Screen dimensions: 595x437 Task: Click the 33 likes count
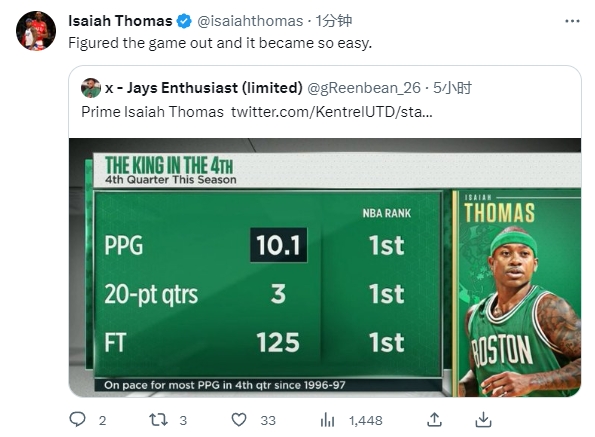pyautogui.click(x=268, y=420)
